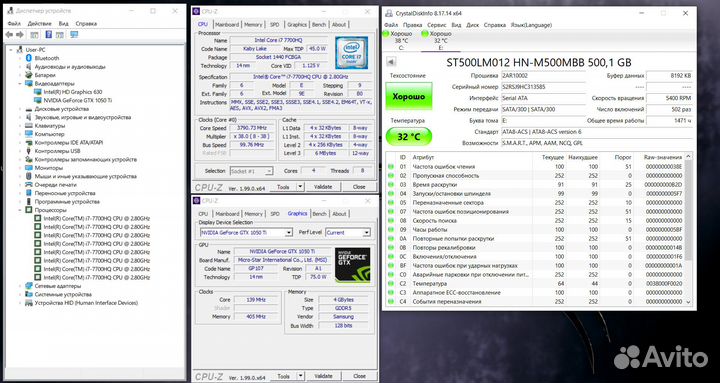The width and height of the screenshot is (720, 383).
Task: Click the Клавиатуры category icon
Action: pos(29,125)
